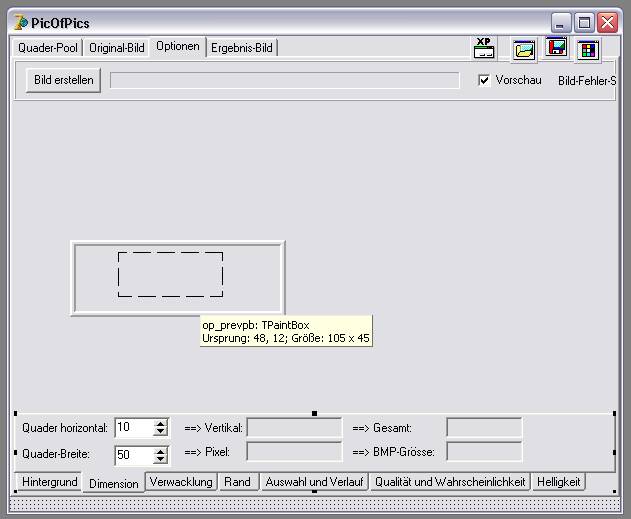Click the open picture dialog icon

[x=524, y=50]
